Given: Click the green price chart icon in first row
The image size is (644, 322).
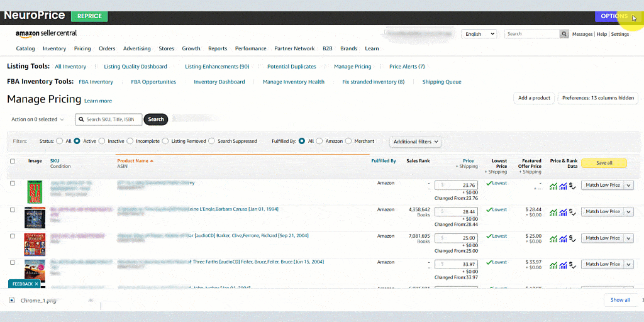Looking at the screenshot, I should pos(553,186).
